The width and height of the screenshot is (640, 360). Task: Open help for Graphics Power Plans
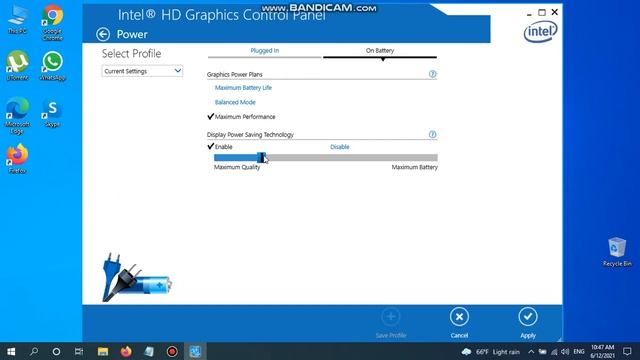point(432,74)
